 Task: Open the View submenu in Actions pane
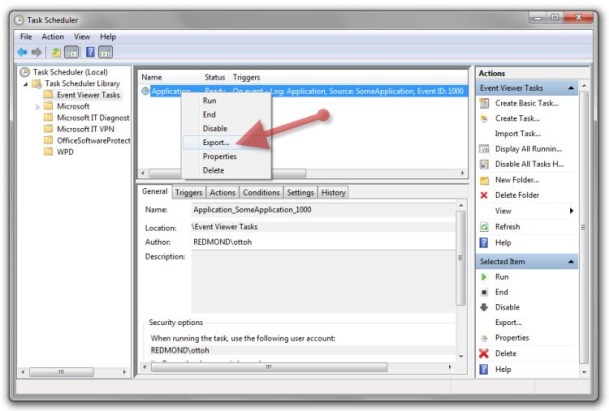534,211
